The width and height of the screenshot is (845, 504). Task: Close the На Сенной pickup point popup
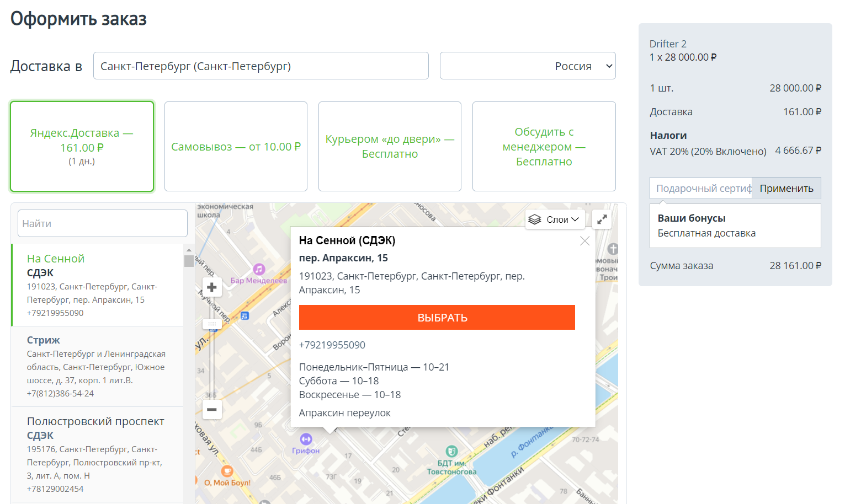coord(584,241)
